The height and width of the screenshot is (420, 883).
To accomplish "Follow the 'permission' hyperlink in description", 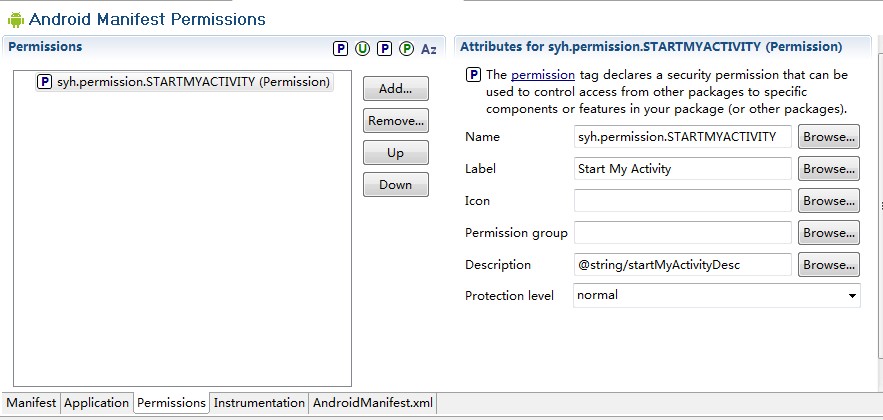I will pos(542,75).
